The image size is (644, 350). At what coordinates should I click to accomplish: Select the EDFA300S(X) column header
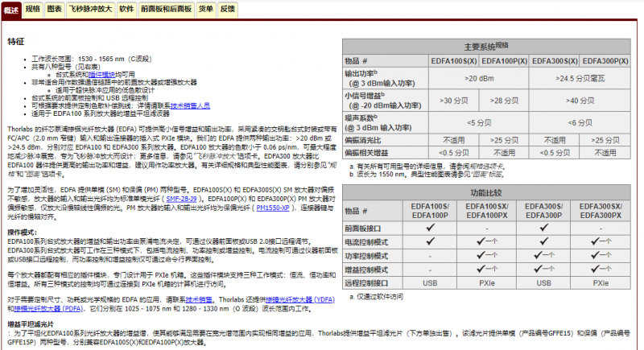(555, 60)
